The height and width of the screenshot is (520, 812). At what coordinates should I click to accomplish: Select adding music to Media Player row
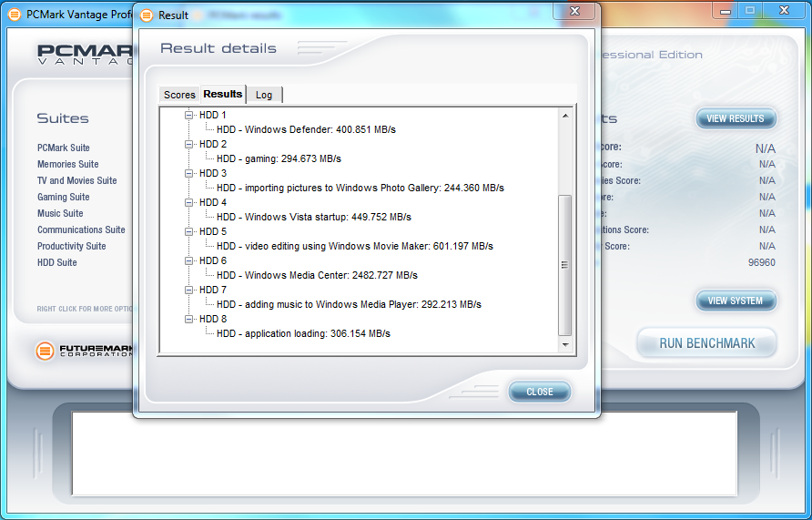click(349, 304)
